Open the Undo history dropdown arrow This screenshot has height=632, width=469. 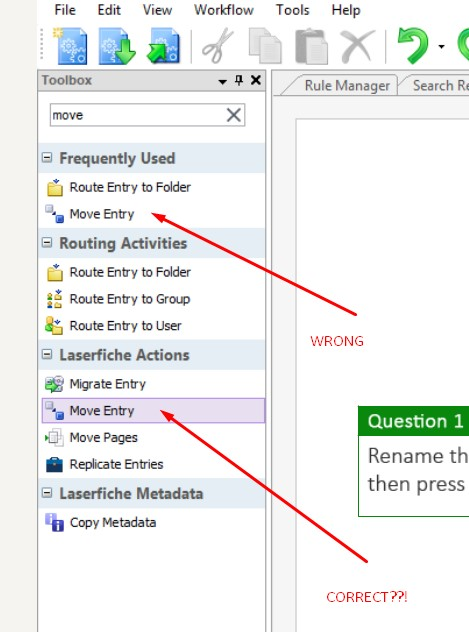(x=442, y=47)
